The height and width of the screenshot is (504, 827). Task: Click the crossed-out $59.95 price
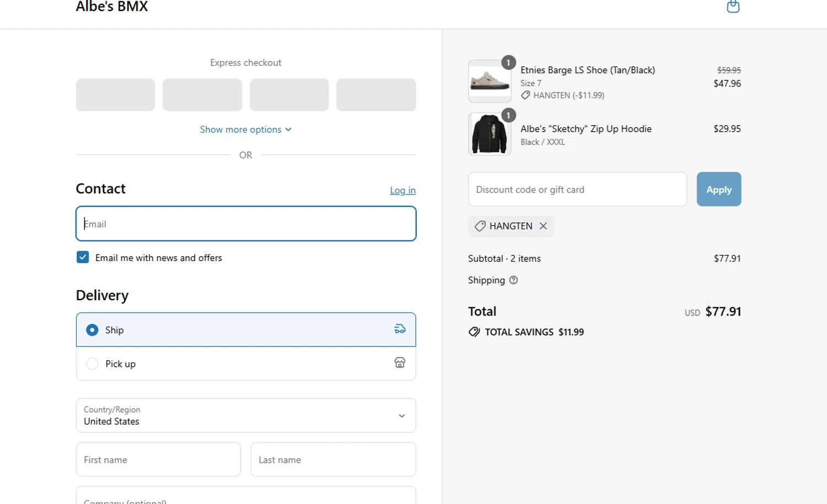pyautogui.click(x=729, y=70)
